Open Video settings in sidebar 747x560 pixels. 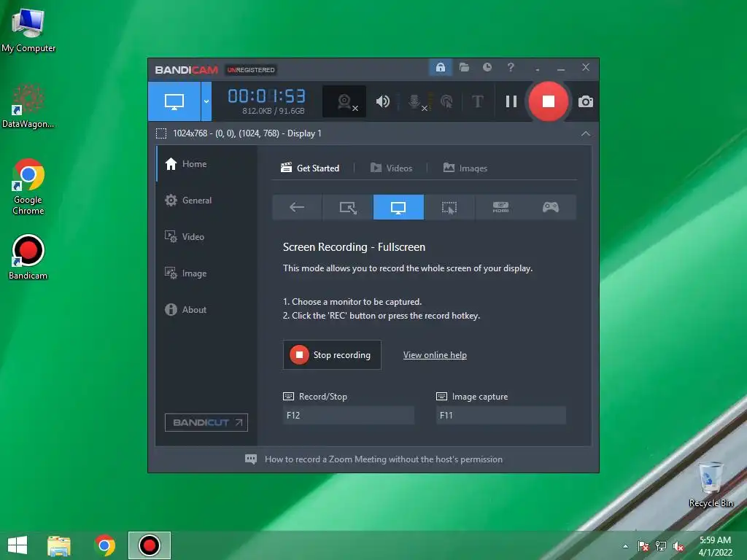(x=206, y=237)
